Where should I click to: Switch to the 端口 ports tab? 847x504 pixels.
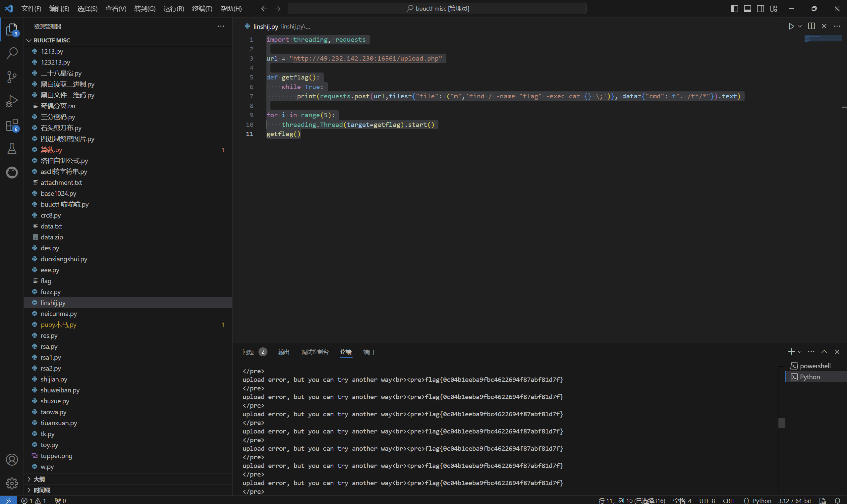tap(368, 352)
